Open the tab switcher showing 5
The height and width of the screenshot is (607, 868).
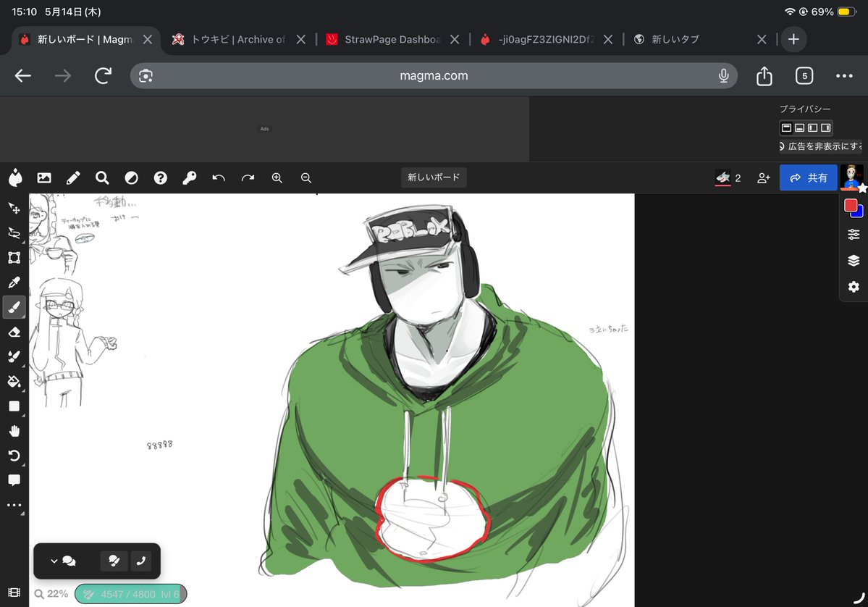(x=804, y=76)
